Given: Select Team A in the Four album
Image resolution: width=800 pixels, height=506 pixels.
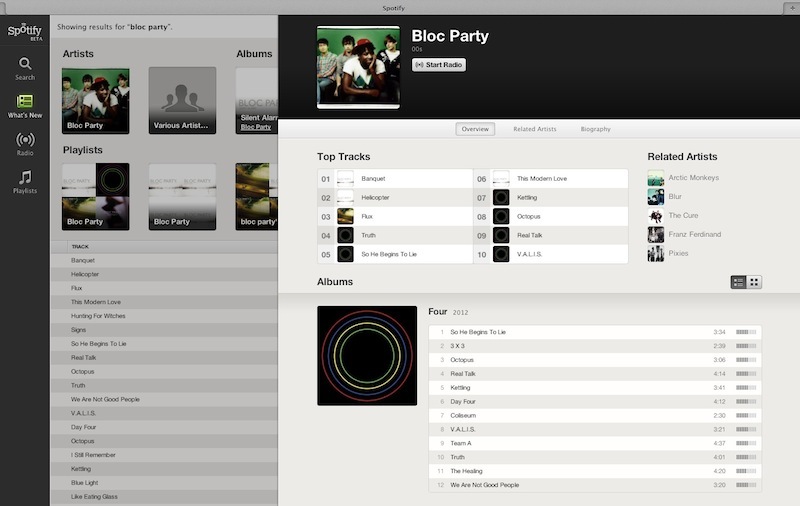Looking at the screenshot, I should pyautogui.click(x=595, y=443).
